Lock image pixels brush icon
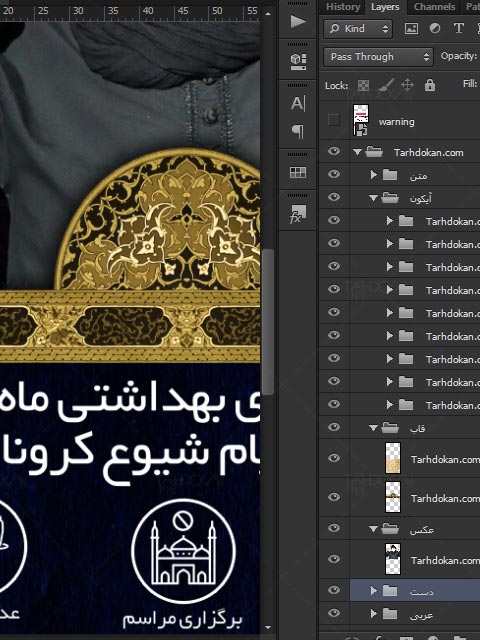This screenshot has height=640, width=480. pos(385,85)
